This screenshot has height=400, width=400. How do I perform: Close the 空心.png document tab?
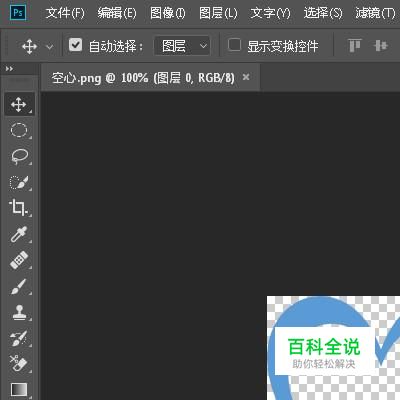tap(246, 77)
